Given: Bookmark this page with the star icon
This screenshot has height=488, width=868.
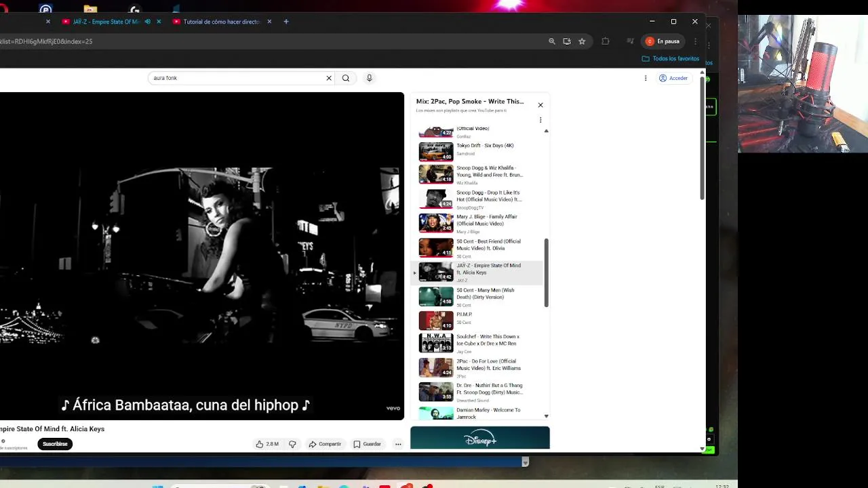Looking at the screenshot, I should point(582,41).
